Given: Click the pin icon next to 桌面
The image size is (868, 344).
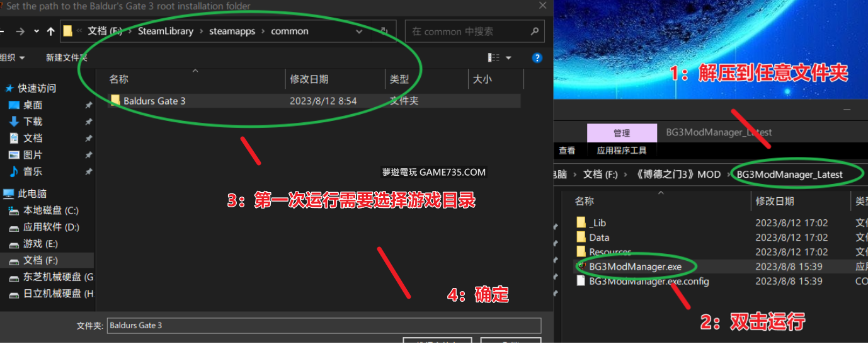Looking at the screenshot, I should click(88, 105).
